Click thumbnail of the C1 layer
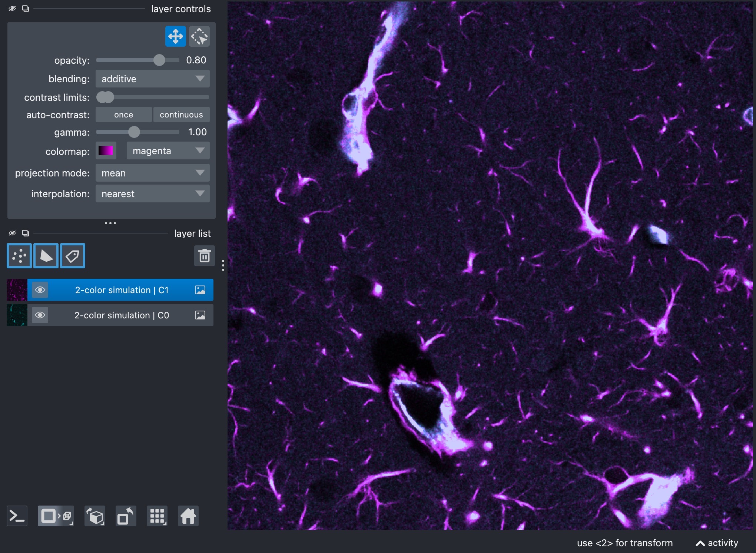This screenshot has width=756, height=553. click(17, 290)
